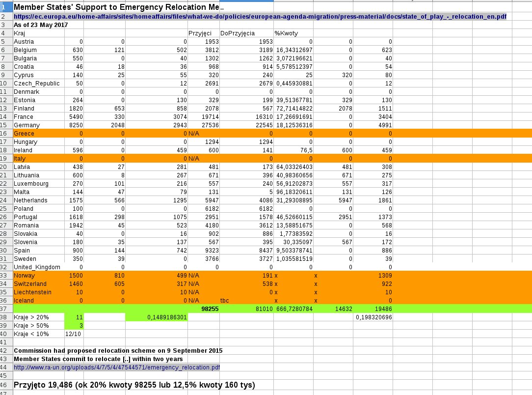Select the 'Spain' cell

tap(39, 250)
